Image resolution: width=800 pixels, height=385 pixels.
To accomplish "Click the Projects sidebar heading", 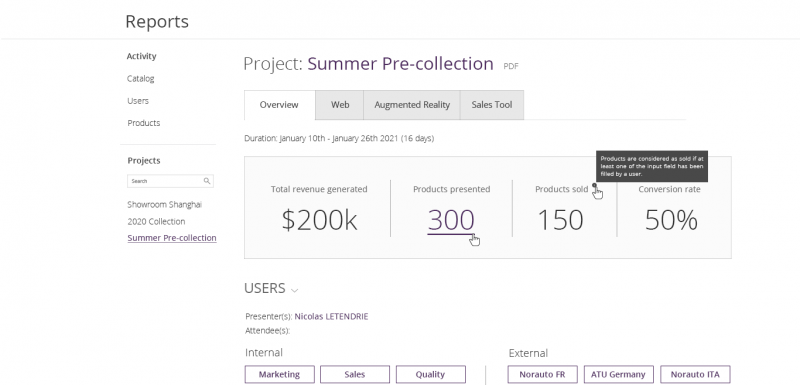I will [144, 161].
